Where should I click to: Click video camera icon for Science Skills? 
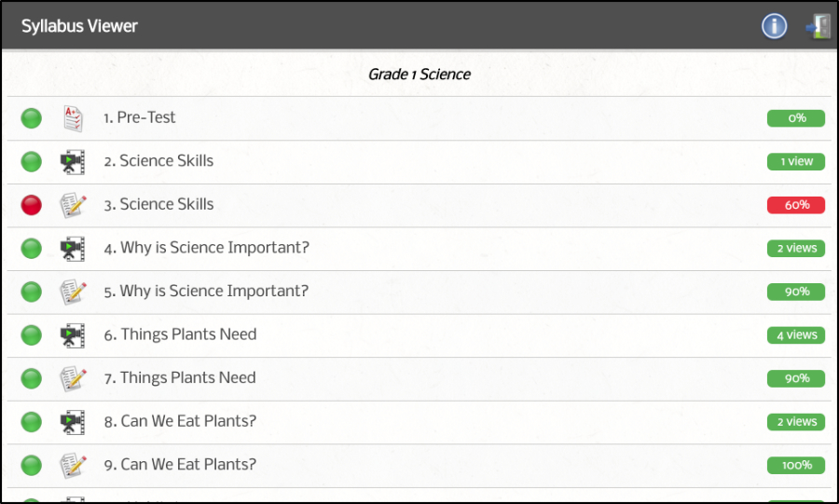(x=72, y=162)
